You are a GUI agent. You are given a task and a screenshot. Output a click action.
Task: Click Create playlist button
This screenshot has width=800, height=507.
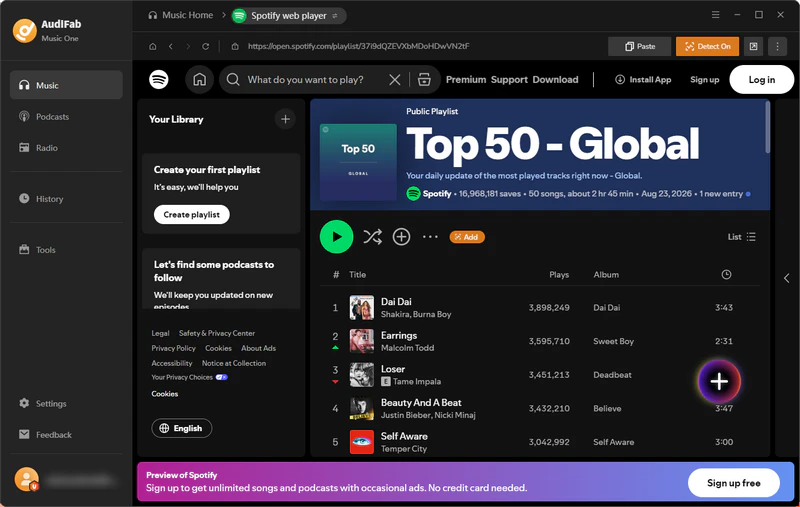[x=191, y=214]
